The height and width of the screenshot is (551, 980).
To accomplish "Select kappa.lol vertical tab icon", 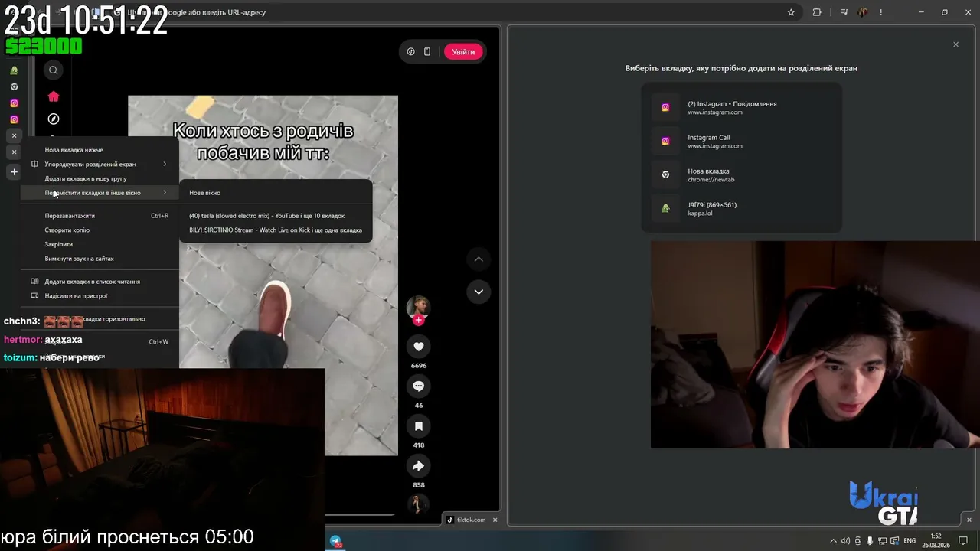I will (x=14, y=70).
